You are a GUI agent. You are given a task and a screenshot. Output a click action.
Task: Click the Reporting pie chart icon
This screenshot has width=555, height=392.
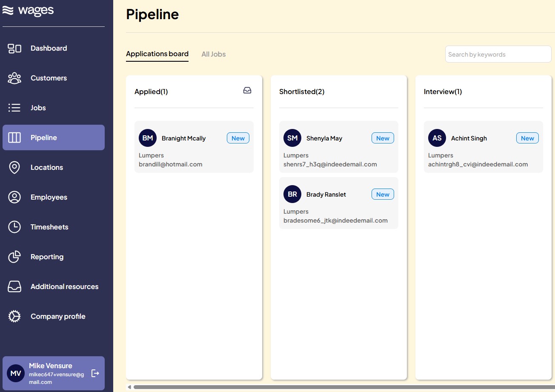coord(14,257)
